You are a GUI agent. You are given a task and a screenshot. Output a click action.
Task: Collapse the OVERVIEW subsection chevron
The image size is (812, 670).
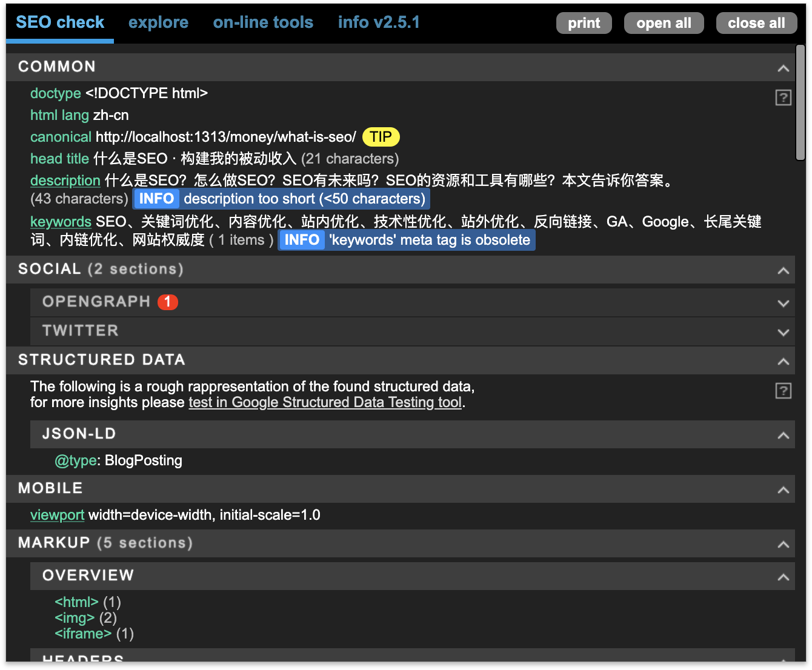(x=783, y=577)
